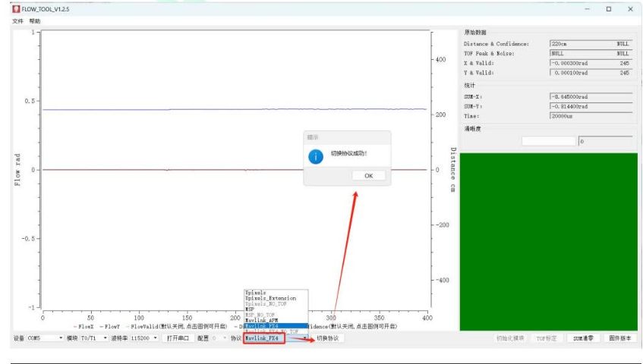Viewport: 643px width, 364px height.
Task: Click the Distance cm axis title
Action: pos(453,170)
